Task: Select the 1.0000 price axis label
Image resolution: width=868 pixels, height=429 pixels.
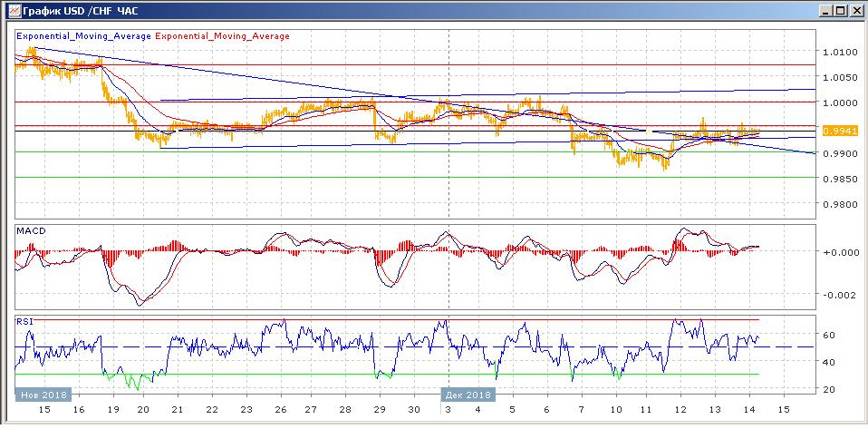Action: coord(840,102)
